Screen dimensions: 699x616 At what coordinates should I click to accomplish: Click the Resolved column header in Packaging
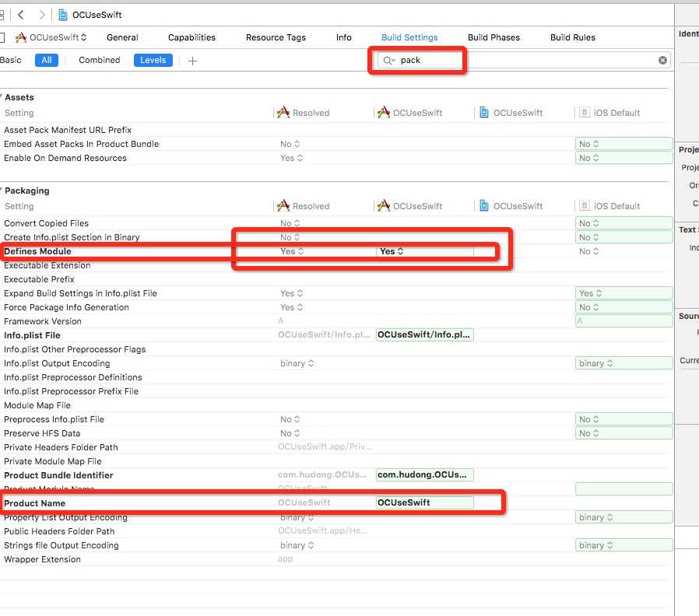click(303, 206)
